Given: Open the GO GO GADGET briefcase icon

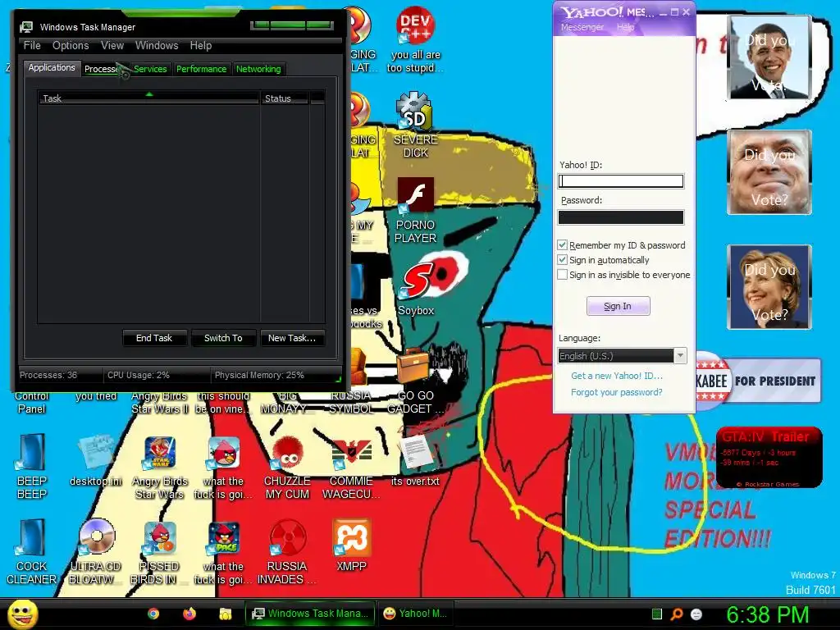Looking at the screenshot, I should coord(413,366).
